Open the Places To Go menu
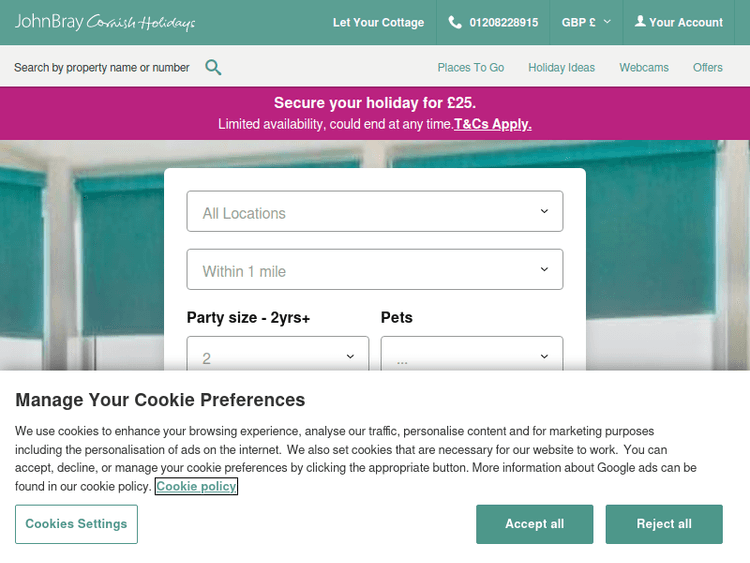750x563 pixels. click(470, 68)
